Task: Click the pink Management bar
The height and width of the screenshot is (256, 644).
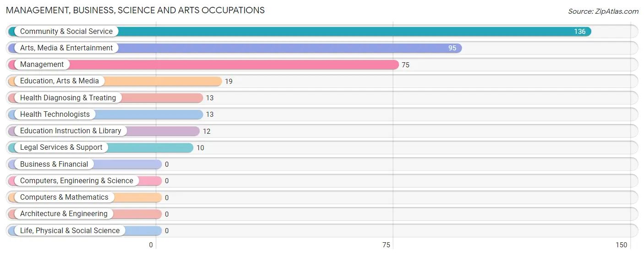Action: pyautogui.click(x=203, y=65)
